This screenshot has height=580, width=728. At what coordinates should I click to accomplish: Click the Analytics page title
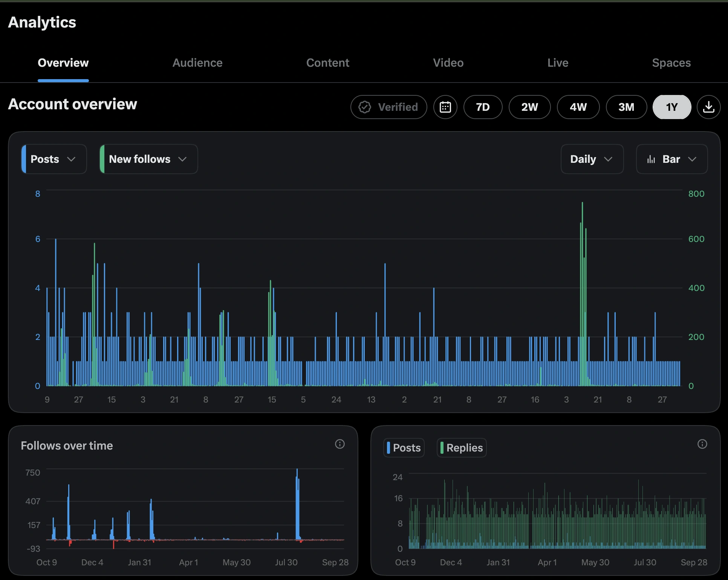pos(42,22)
